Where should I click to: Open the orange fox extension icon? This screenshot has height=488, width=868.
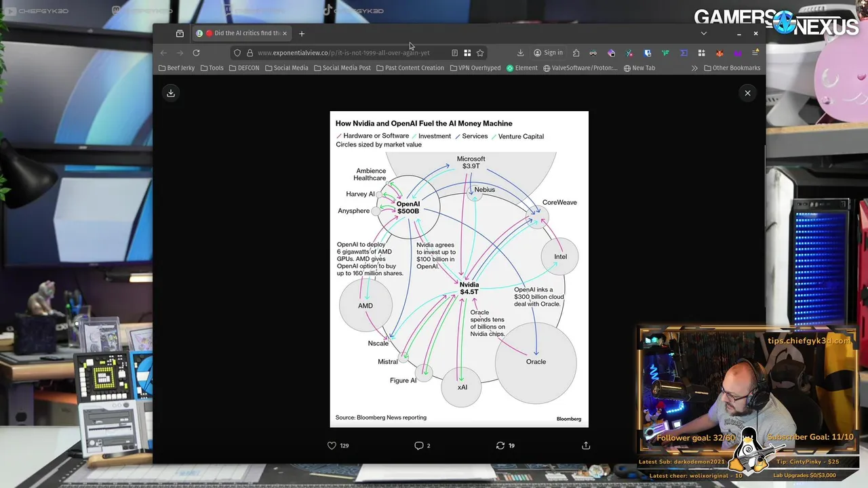[719, 53]
